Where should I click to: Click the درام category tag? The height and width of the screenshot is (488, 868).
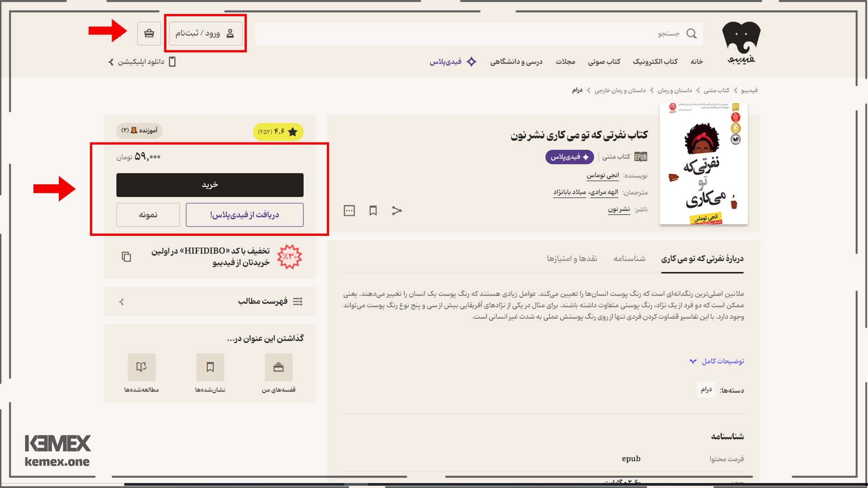click(706, 389)
